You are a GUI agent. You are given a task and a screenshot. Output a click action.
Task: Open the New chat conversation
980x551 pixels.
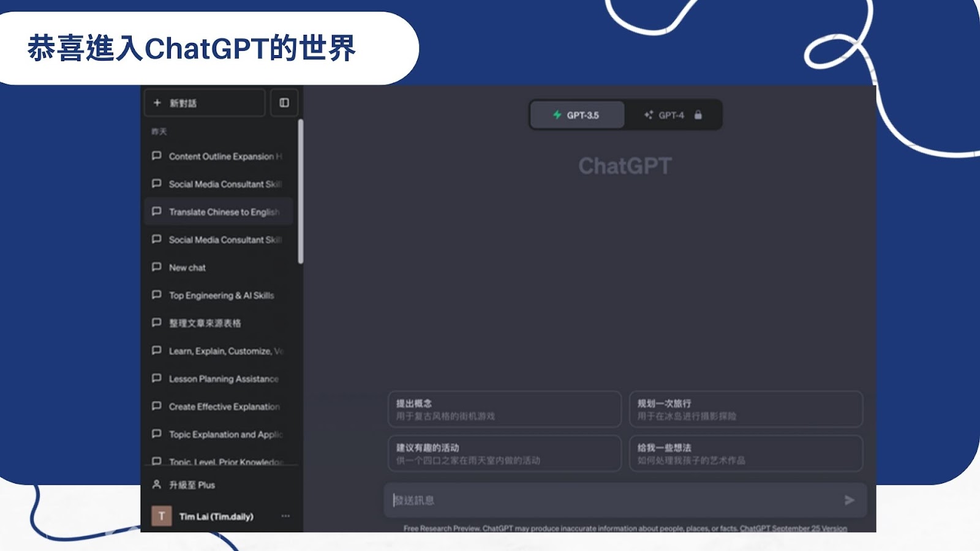tap(217, 268)
